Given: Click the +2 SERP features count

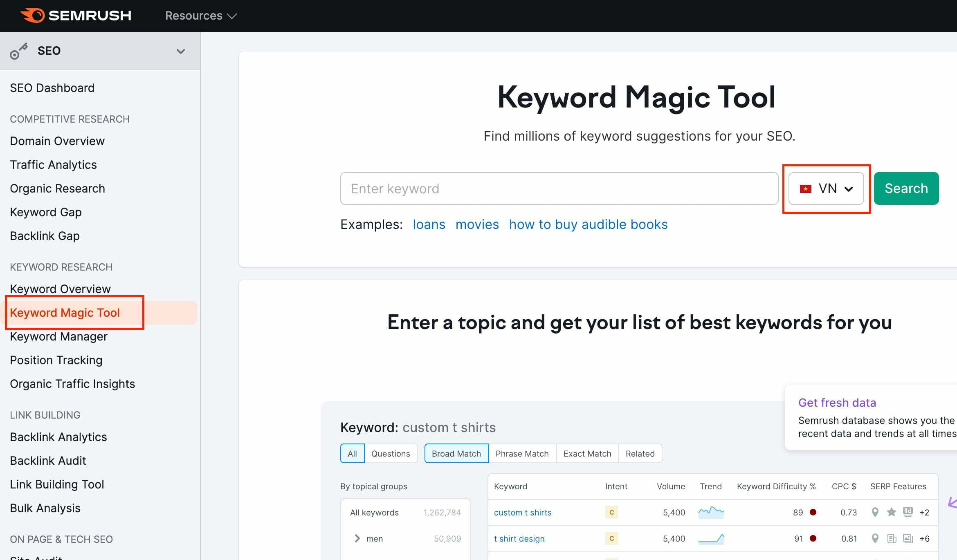Looking at the screenshot, I should coord(924,512).
